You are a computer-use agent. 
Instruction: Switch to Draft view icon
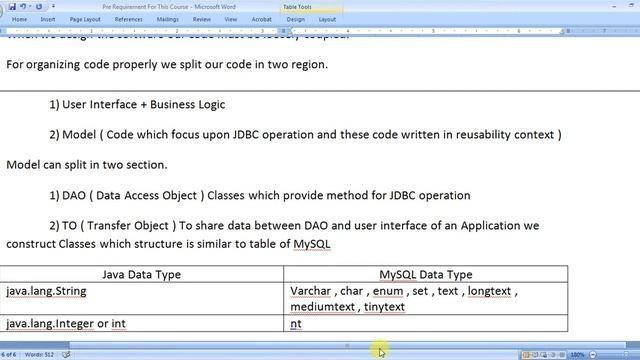(x=562, y=355)
